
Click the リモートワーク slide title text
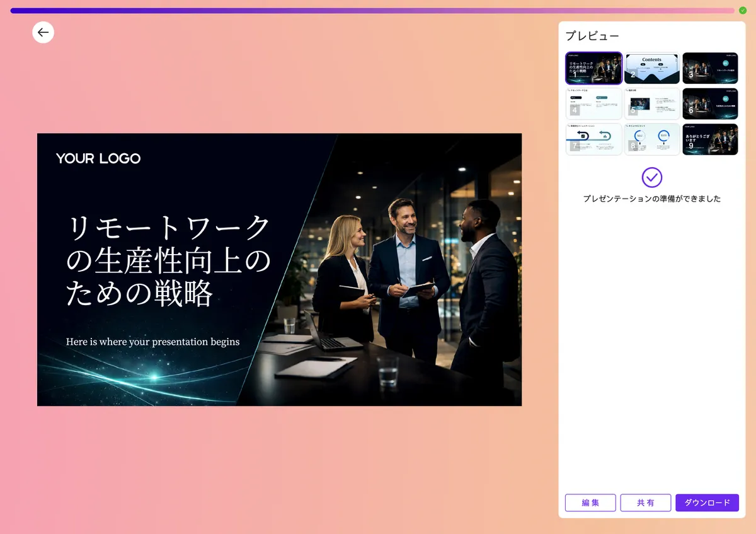(168, 260)
